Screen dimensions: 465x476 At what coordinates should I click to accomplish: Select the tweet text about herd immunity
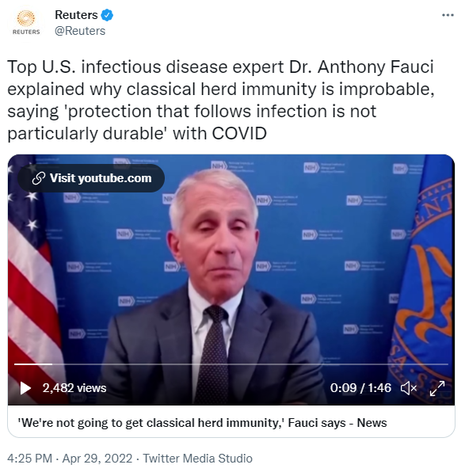coord(221,100)
